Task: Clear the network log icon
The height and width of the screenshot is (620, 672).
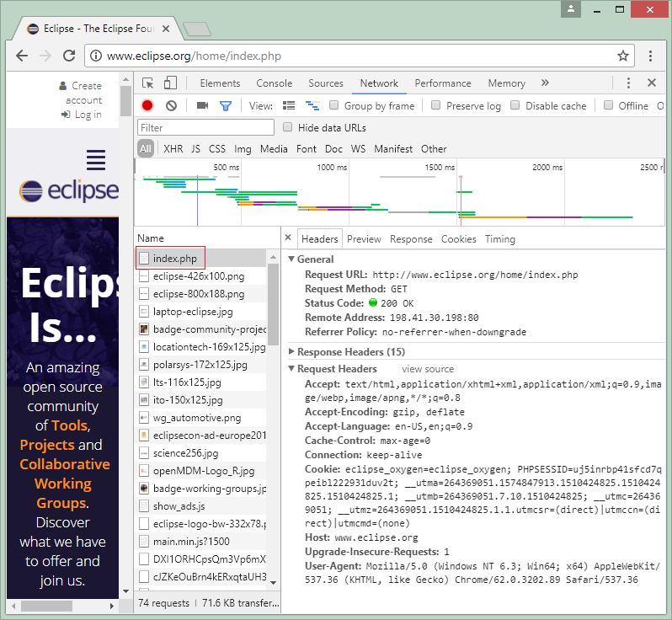Action: 171,105
